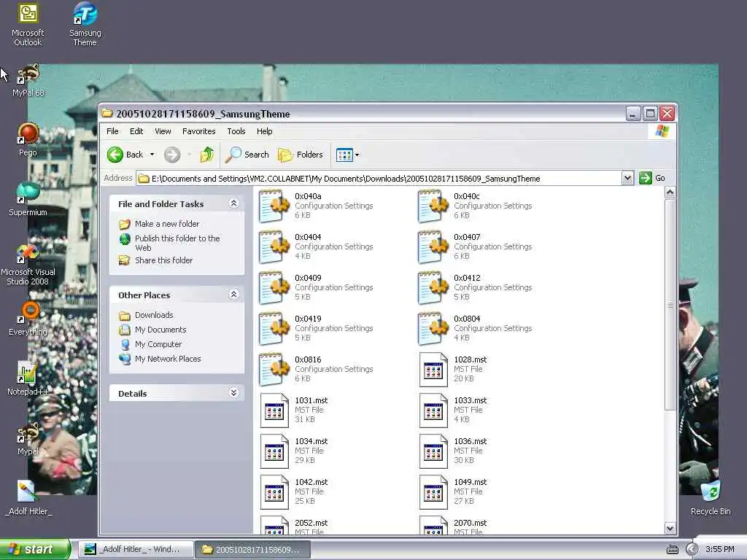Screen dimensions: 747x560
Task: Click the 2052.mst file name
Action: pyautogui.click(x=311, y=523)
